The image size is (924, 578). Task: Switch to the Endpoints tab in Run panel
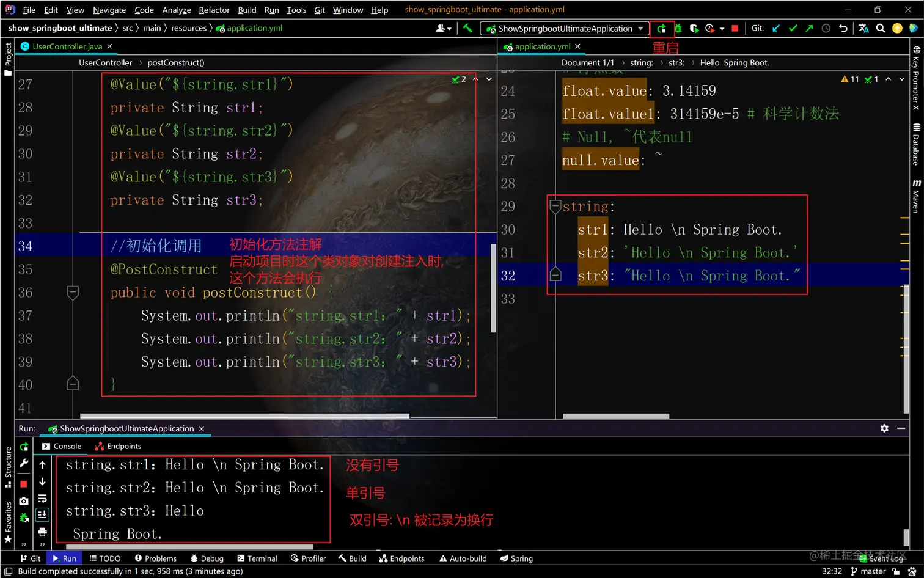pyautogui.click(x=118, y=446)
